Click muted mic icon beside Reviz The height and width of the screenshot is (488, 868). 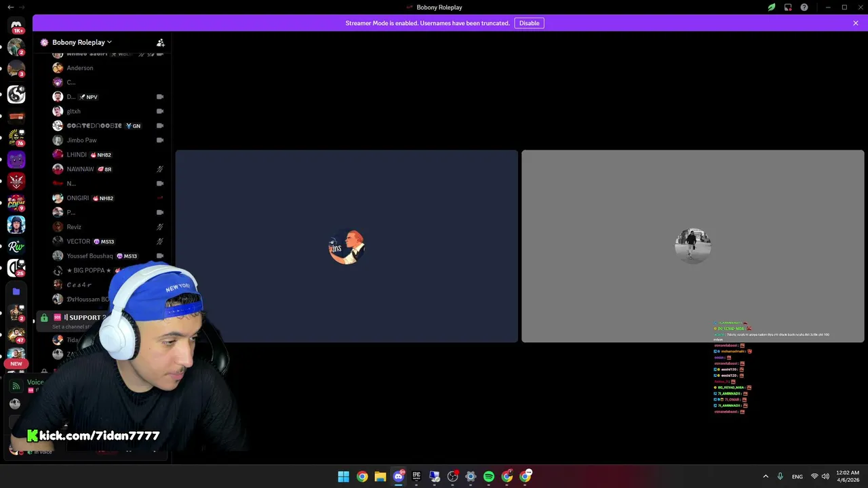(160, 227)
